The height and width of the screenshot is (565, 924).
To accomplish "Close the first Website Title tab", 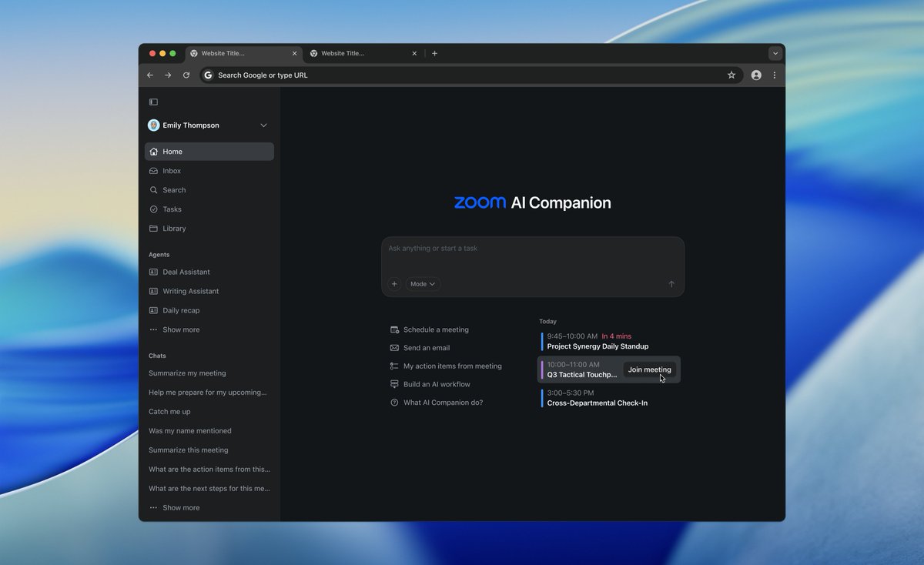I will click(x=294, y=54).
